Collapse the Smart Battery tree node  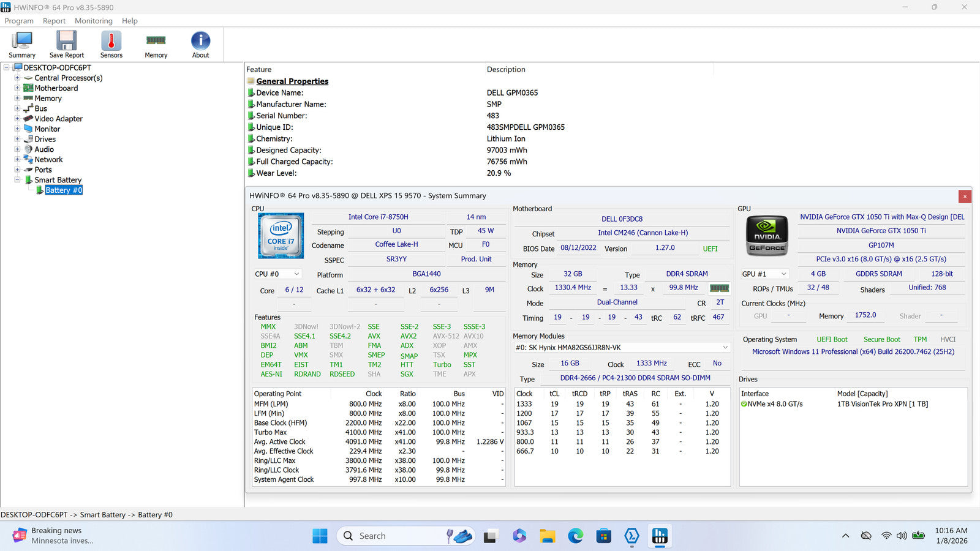point(17,180)
